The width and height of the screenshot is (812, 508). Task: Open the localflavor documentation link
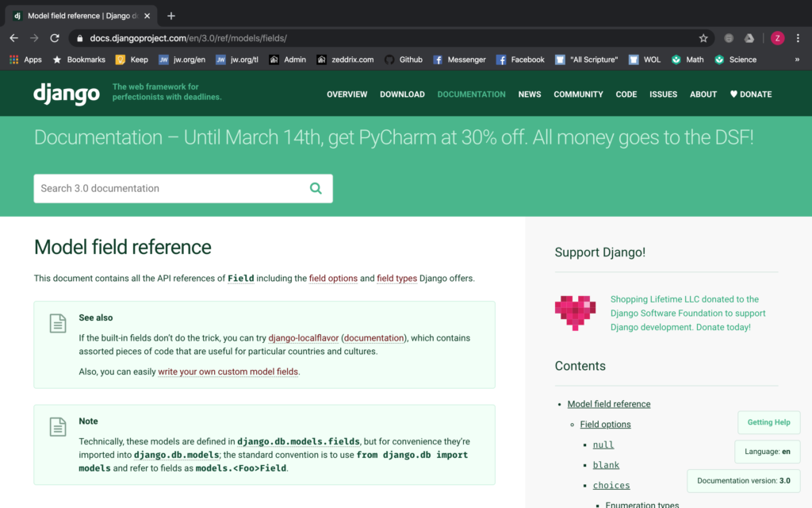pos(374,338)
